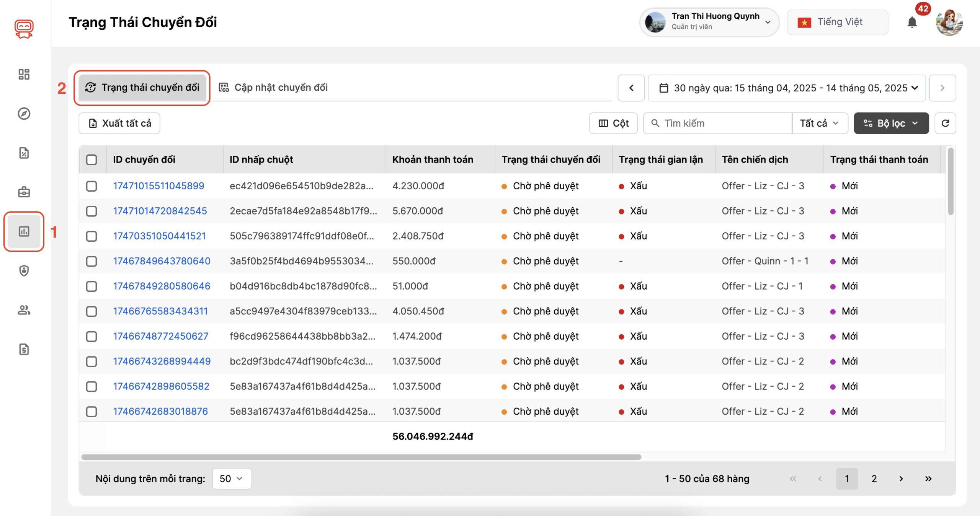This screenshot has width=980, height=516.
Task: Open the rows-per-page 50 dropdown
Action: [x=232, y=479]
